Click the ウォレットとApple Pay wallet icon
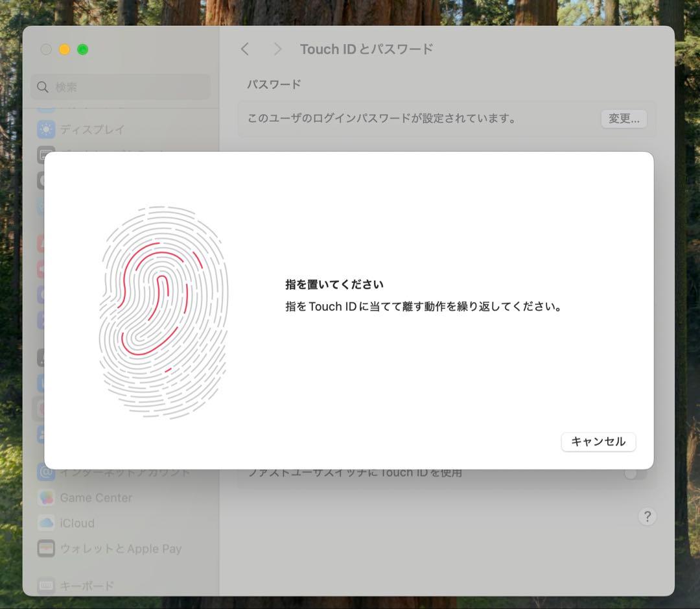 coord(46,549)
